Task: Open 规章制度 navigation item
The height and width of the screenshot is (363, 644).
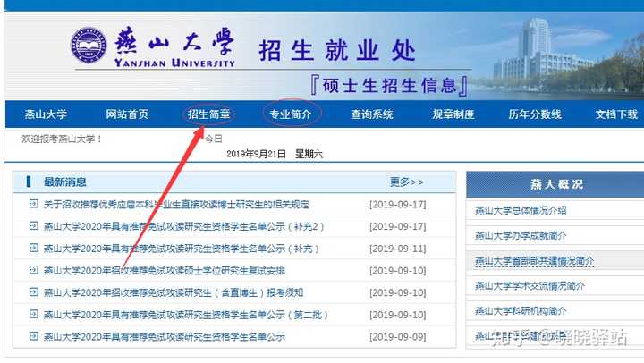Action: [x=453, y=114]
